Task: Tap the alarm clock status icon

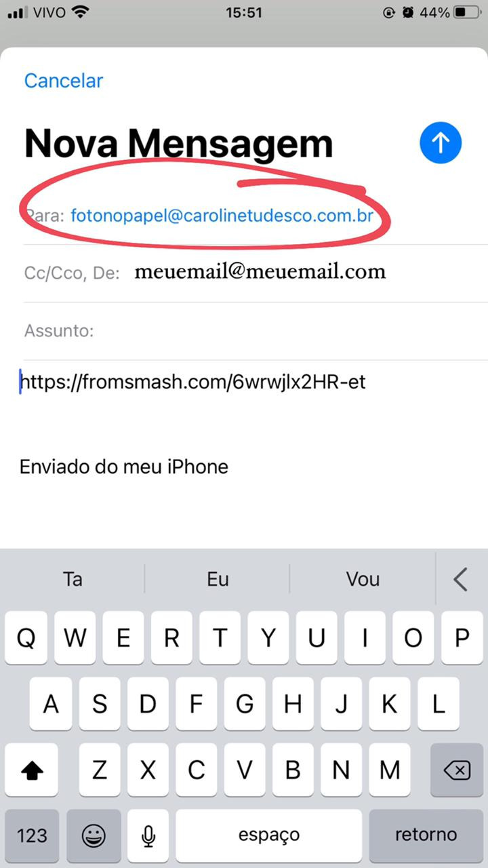Action: click(408, 12)
